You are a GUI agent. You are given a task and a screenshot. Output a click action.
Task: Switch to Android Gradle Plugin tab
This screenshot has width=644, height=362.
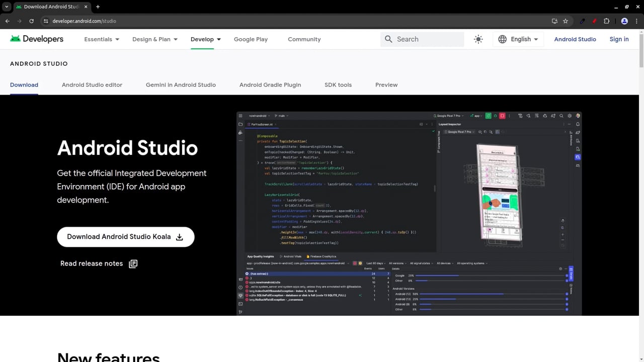click(x=270, y=85)
